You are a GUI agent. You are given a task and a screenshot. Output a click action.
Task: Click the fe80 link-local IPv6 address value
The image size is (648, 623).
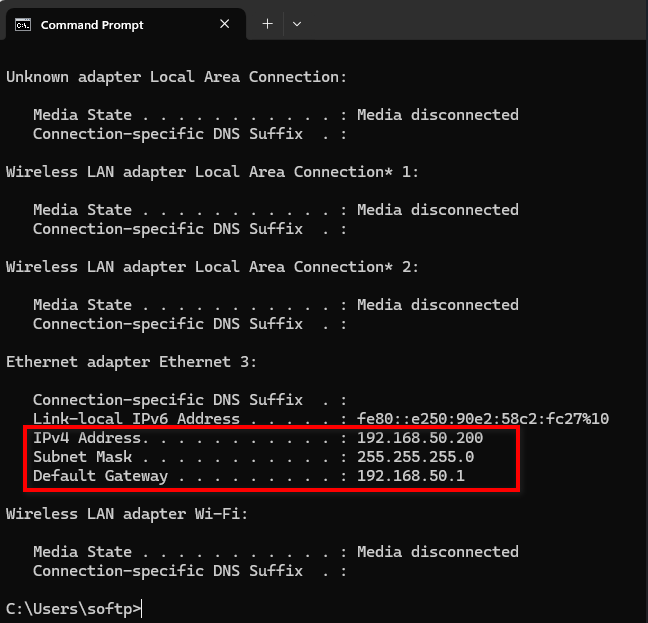coord(483,419)
